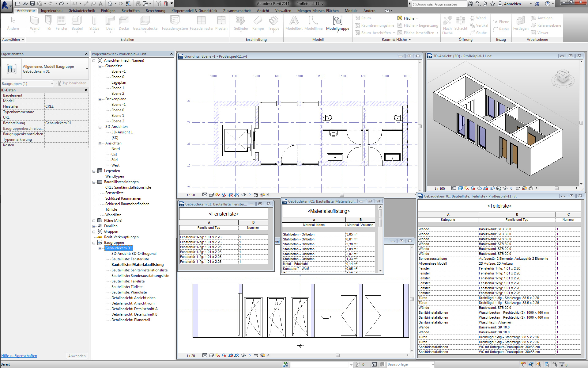Switch to the Ingenieurbau ribbon tab
This screenshot has width=588, height=368.
coord(51,10)
